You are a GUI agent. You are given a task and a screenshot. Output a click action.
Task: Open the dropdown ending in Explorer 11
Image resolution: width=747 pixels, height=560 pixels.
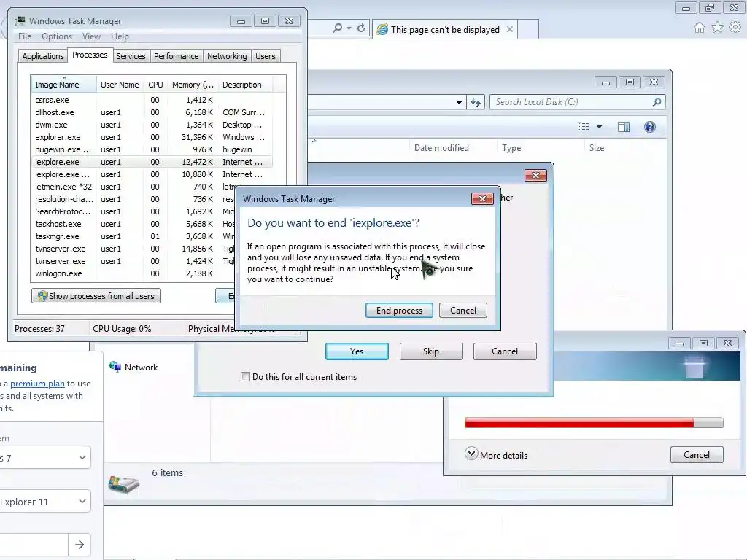(x=44, y=502)
